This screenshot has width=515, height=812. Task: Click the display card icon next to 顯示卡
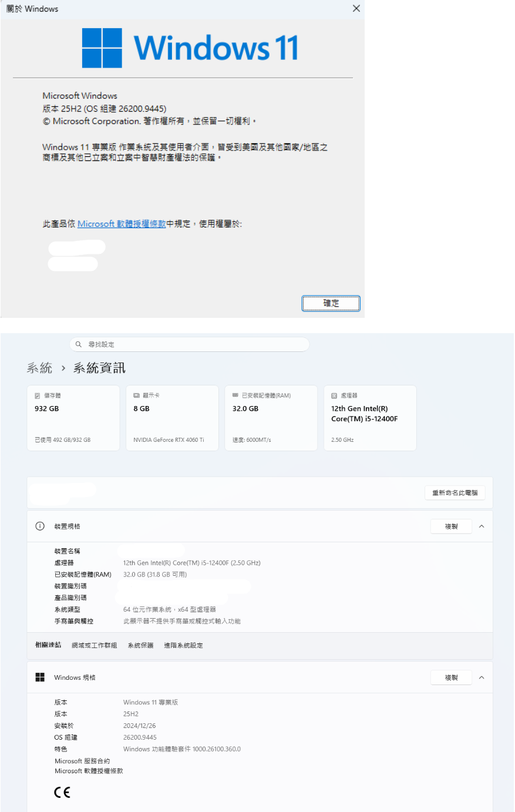136,395
